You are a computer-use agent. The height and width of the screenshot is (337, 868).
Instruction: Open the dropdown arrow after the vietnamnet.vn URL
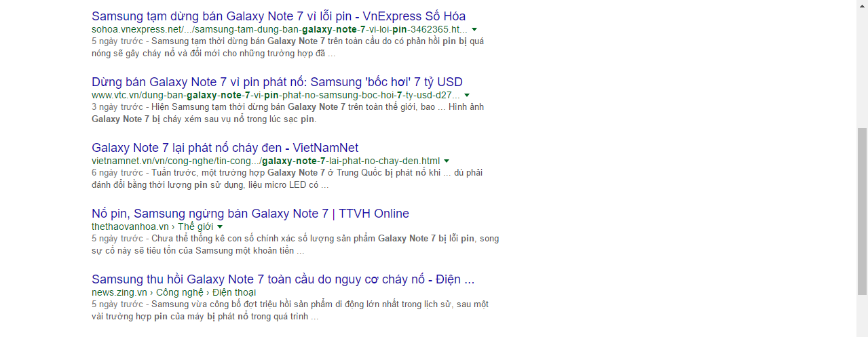tap(447, 161)
